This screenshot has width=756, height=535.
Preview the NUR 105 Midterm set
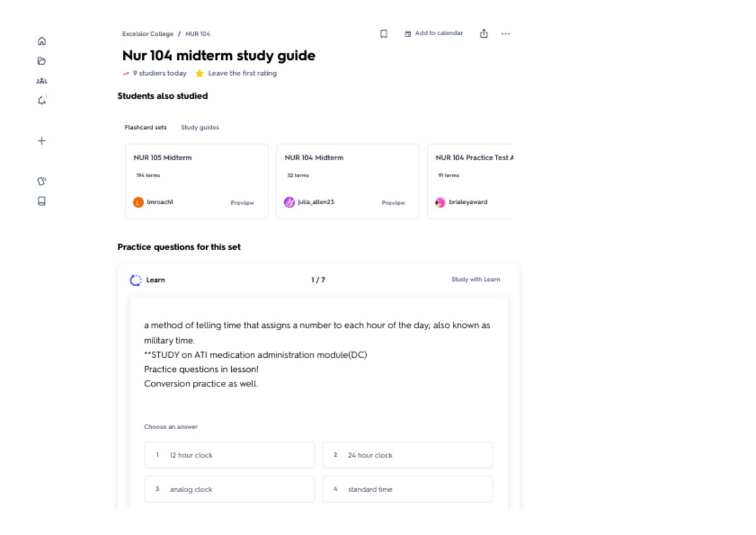pos(242,203)
